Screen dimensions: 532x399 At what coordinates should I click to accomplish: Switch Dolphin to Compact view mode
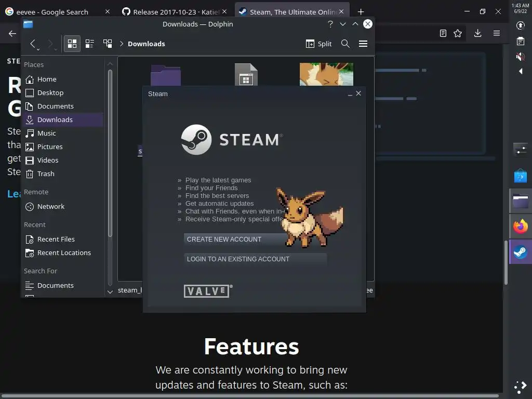pyautogui.click(x=90, y=44)
